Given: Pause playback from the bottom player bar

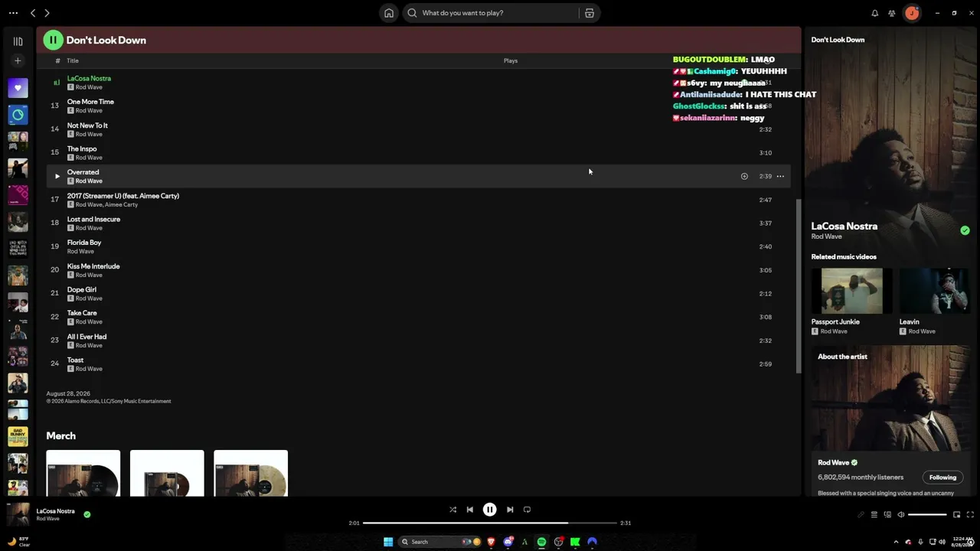Looking at the screenshot, I should tap(490, 510).
